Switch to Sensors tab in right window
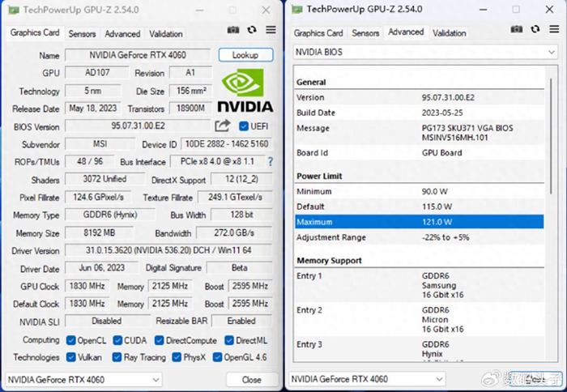The height and width of the screenshot is (392, 567). point(365,33)
